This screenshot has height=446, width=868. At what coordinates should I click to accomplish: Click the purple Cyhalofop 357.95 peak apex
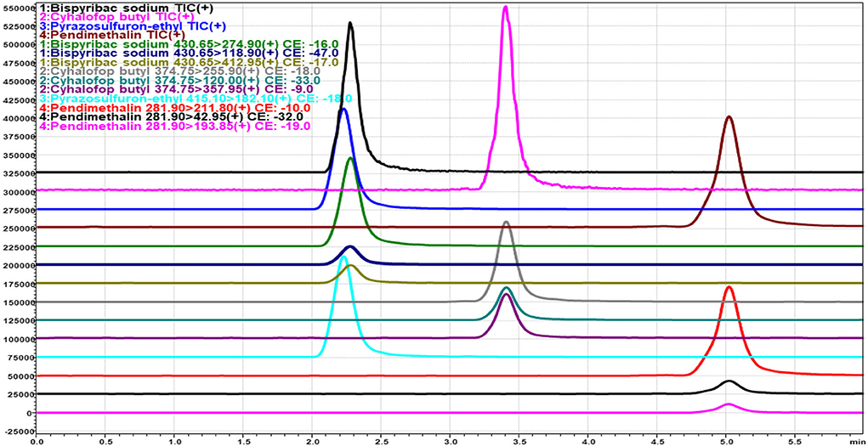click(x=506, y=294)
